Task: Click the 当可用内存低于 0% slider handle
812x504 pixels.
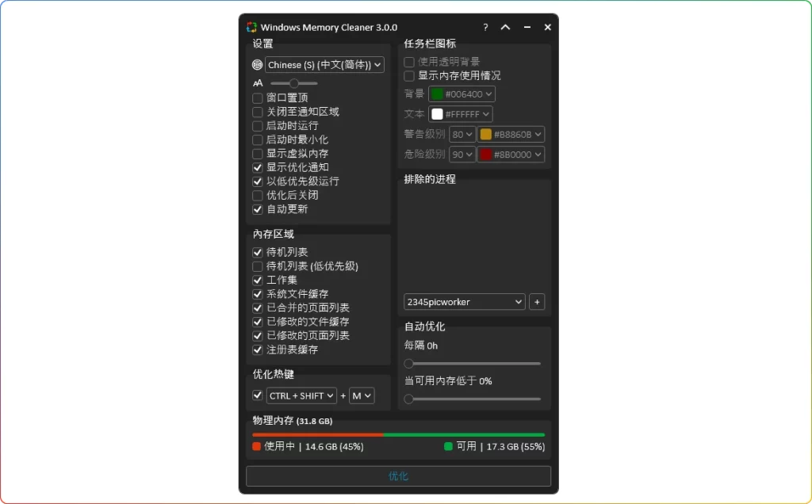Action: [x=408, y=399]
